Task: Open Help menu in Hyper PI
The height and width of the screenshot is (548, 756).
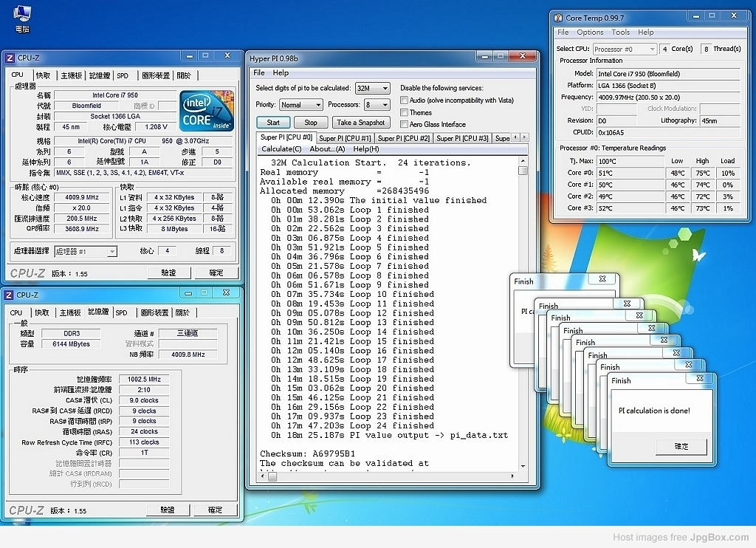Action: [x=281, y=73]
